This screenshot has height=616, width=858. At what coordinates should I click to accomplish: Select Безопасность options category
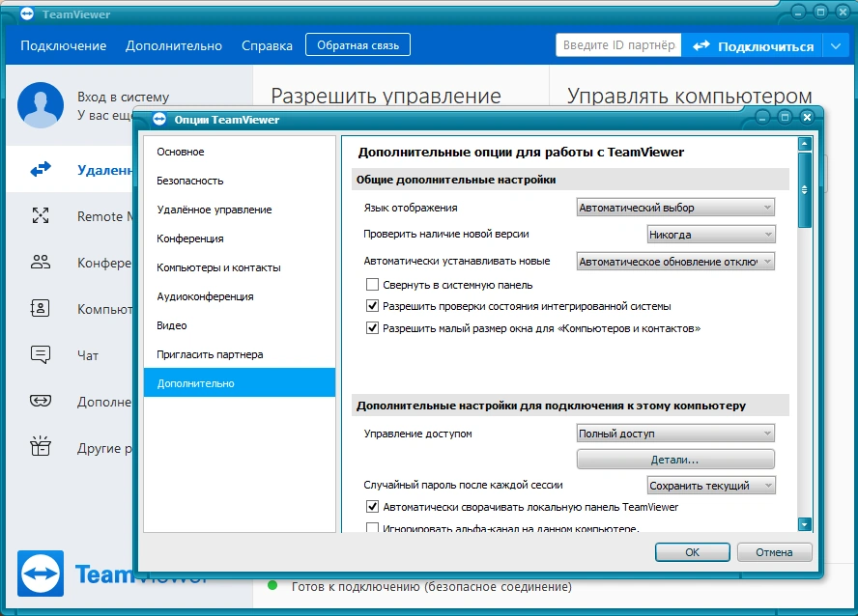coord(239,181)
